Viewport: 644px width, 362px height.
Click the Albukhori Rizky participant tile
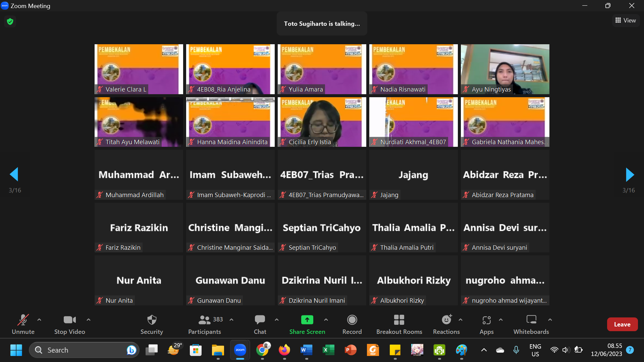[x=414, y=280]
